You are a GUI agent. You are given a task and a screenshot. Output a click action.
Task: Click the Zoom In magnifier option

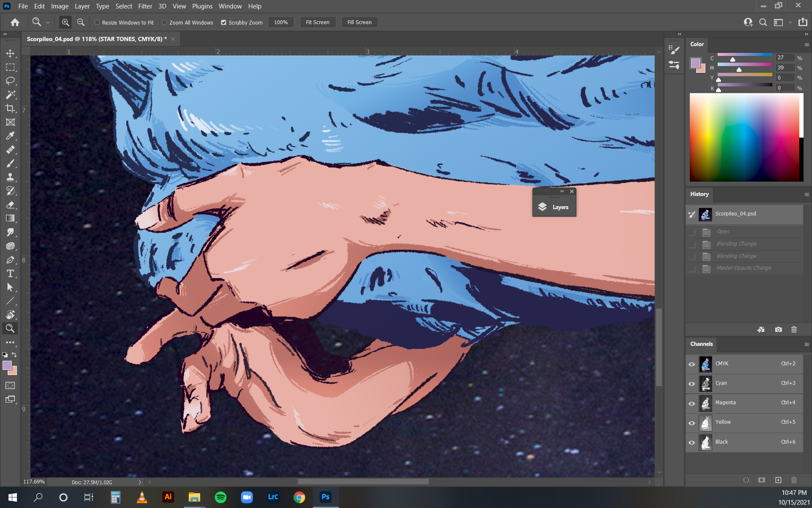[65, 22]
